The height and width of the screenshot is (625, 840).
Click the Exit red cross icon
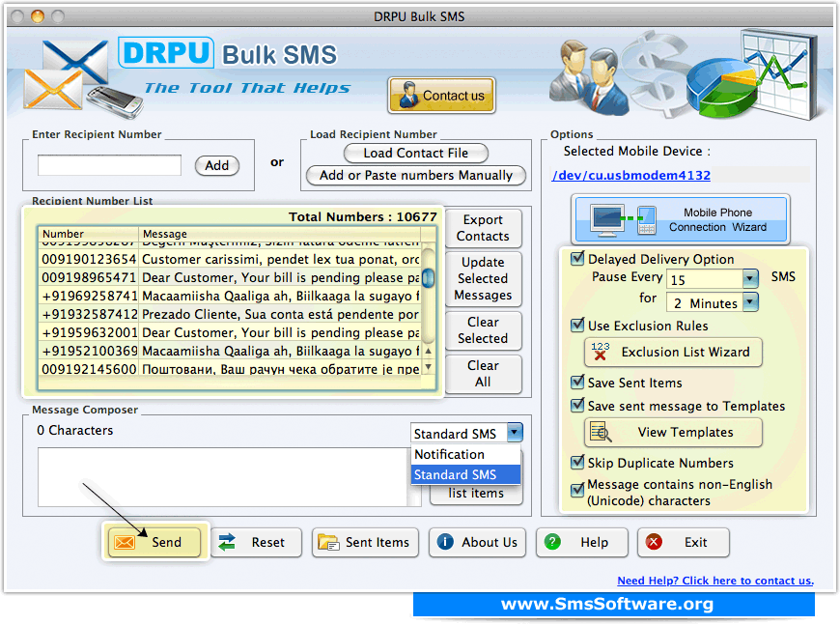click(x=654, y=542)
